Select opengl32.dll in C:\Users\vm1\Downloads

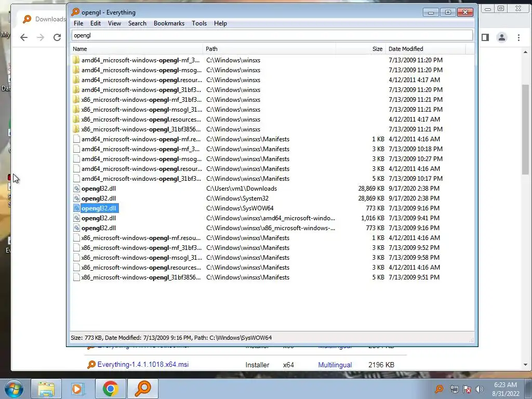point(98,189)
